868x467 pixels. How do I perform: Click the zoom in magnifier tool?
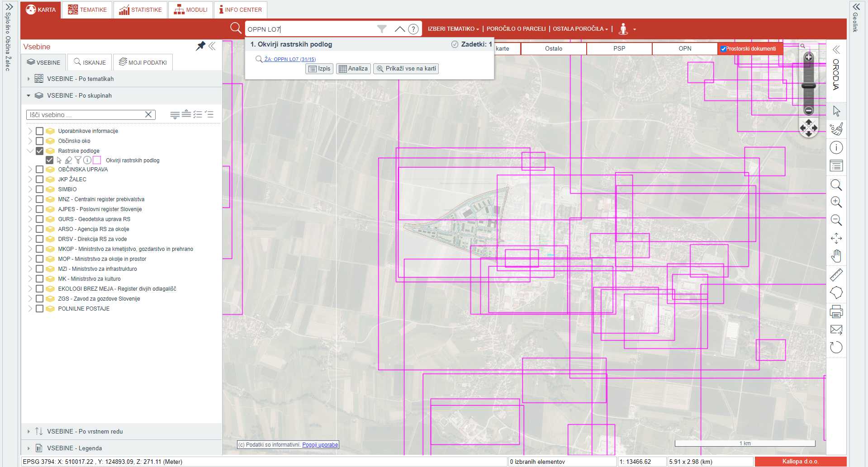(x=836, y=202)
